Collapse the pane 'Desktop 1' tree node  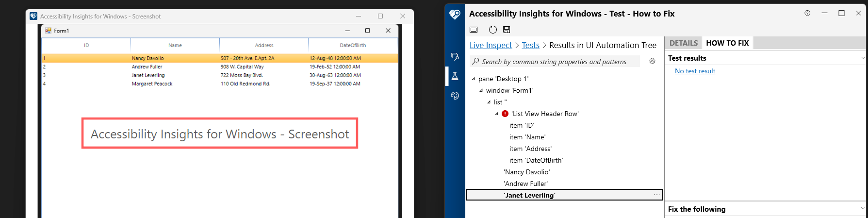pyautogui.click(x=474, y=79)
